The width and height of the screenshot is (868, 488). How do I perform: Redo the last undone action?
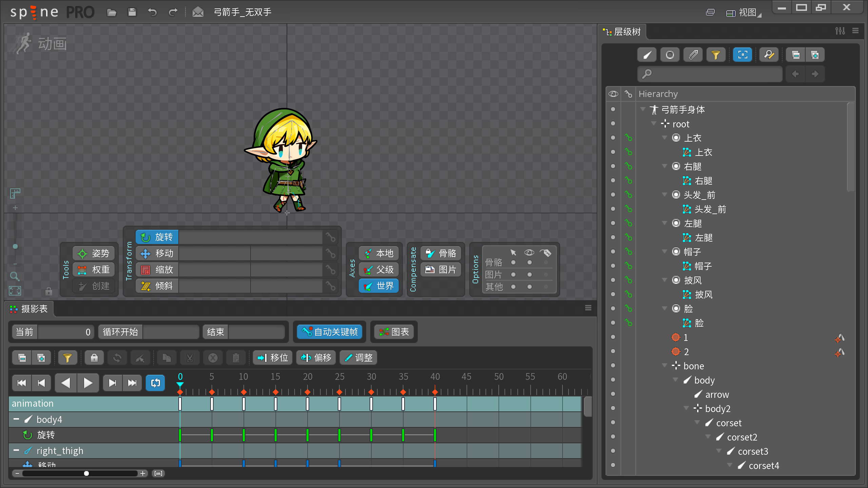[x=173, y=13]
